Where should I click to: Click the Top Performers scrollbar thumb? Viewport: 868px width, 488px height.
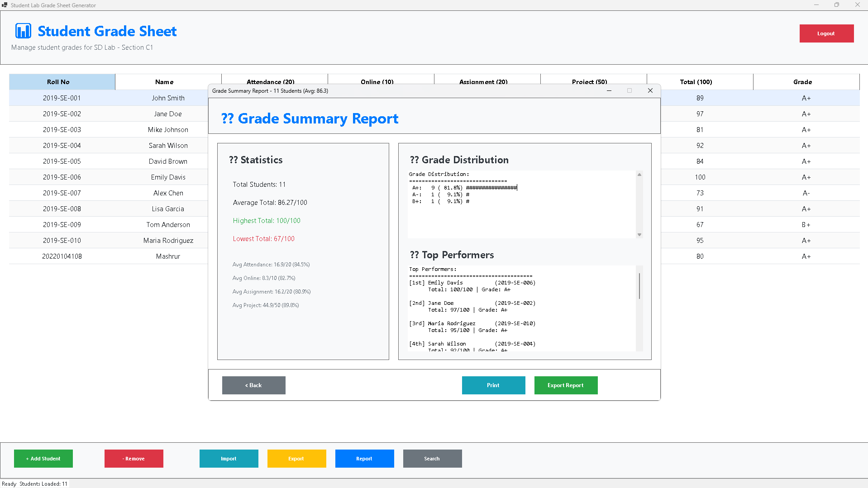(x=639, y=286)
